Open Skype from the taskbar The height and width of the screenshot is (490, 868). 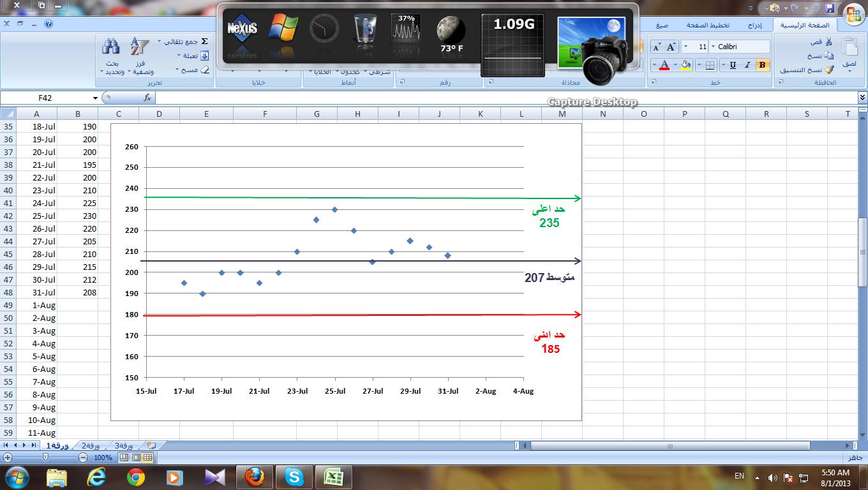[294, 477]
